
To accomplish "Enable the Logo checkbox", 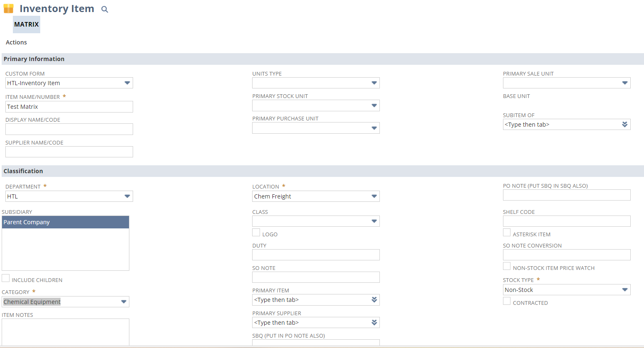I will tap(256, 233).
